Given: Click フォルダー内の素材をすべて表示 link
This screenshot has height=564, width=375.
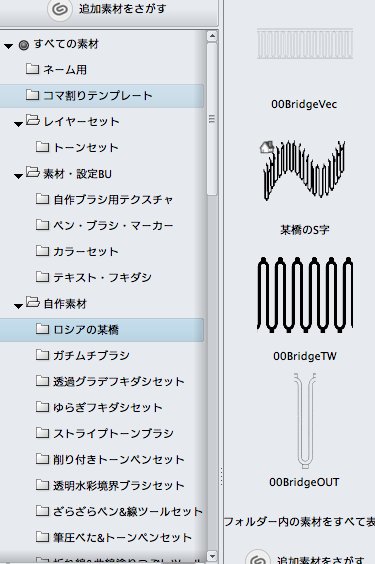Looking at the screenshot, I should pos(299,522).
